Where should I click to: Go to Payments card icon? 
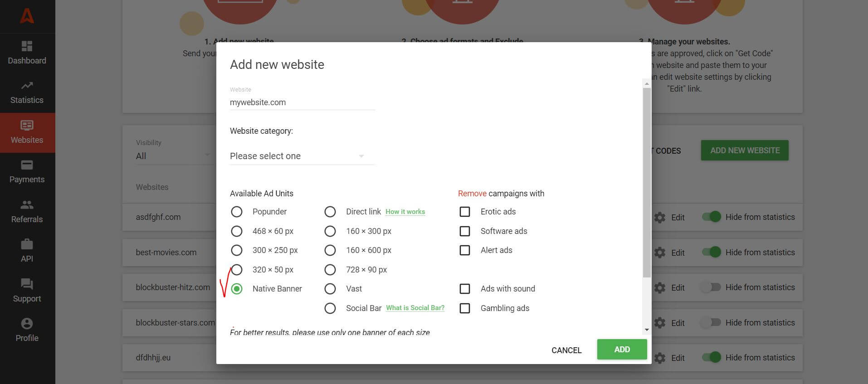[x=27, y=165]
